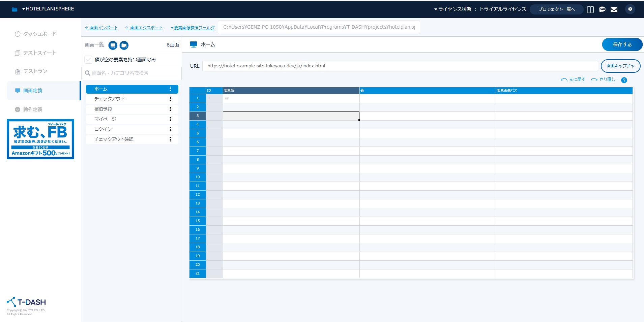Click the image reference folder path field

click(x=319, y=27)
